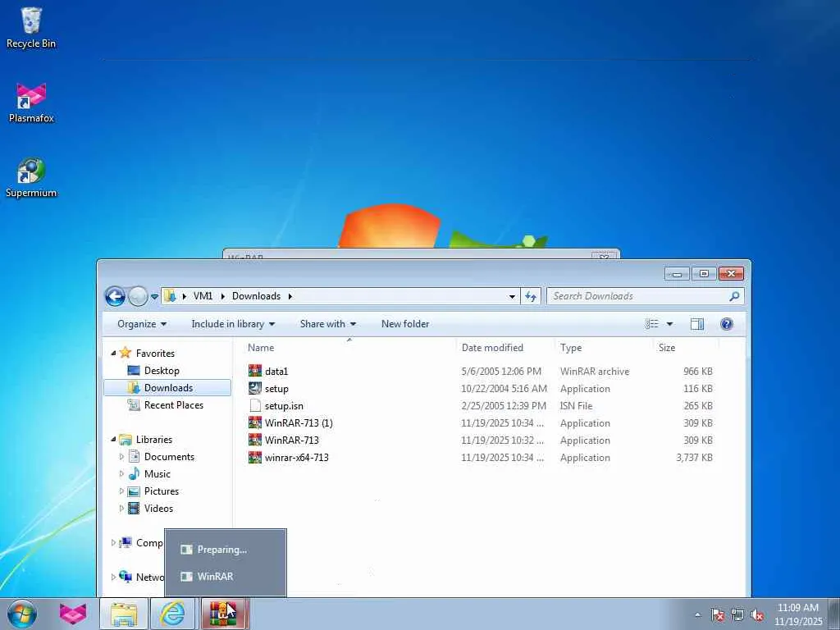Open the address bar history dropdown

tap(512, 296)
